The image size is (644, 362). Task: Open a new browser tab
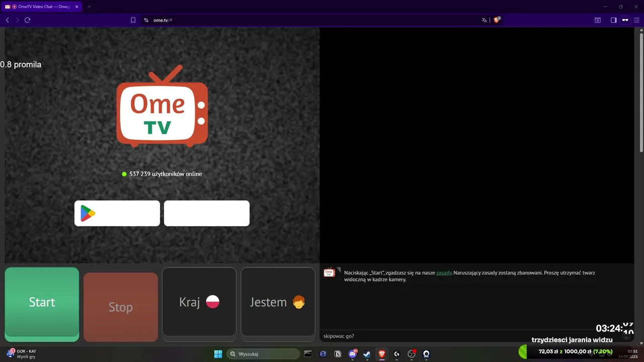89,7
